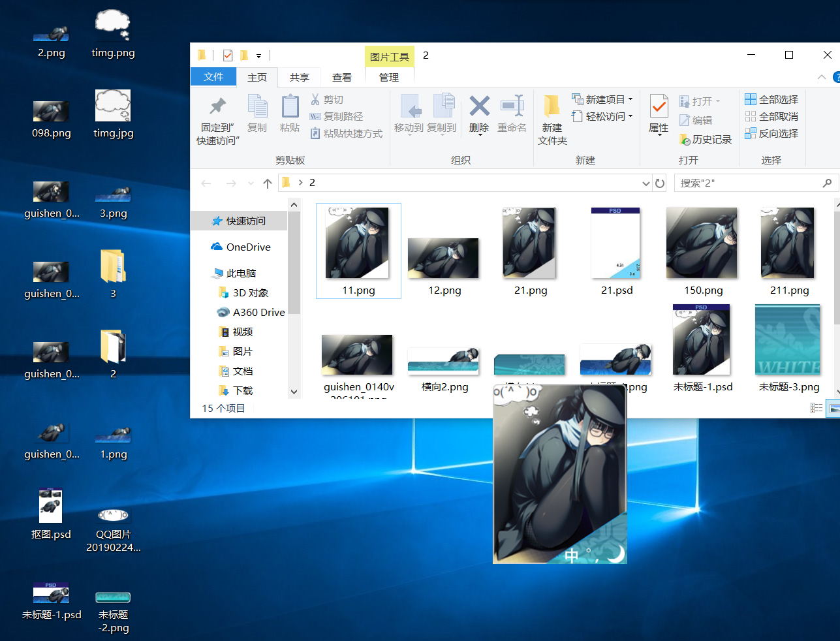
Task: Click the Properties (属性) icon
Action: pos(659,107)
